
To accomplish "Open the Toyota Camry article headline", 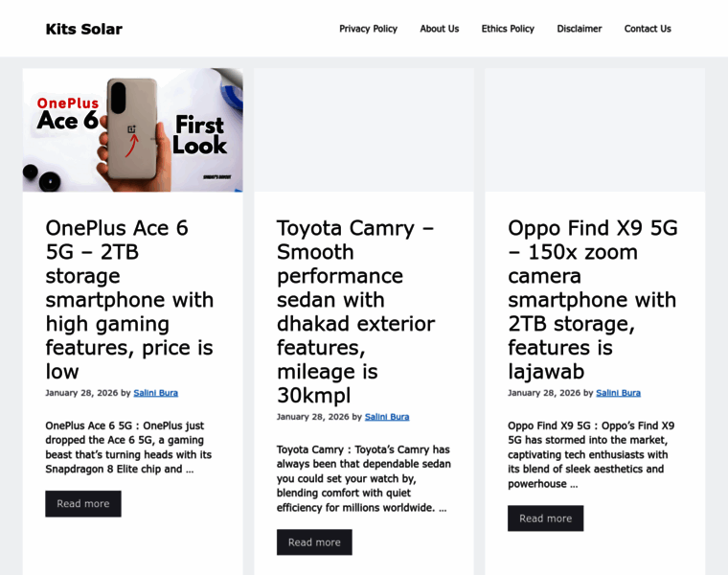I will point(355,311).
